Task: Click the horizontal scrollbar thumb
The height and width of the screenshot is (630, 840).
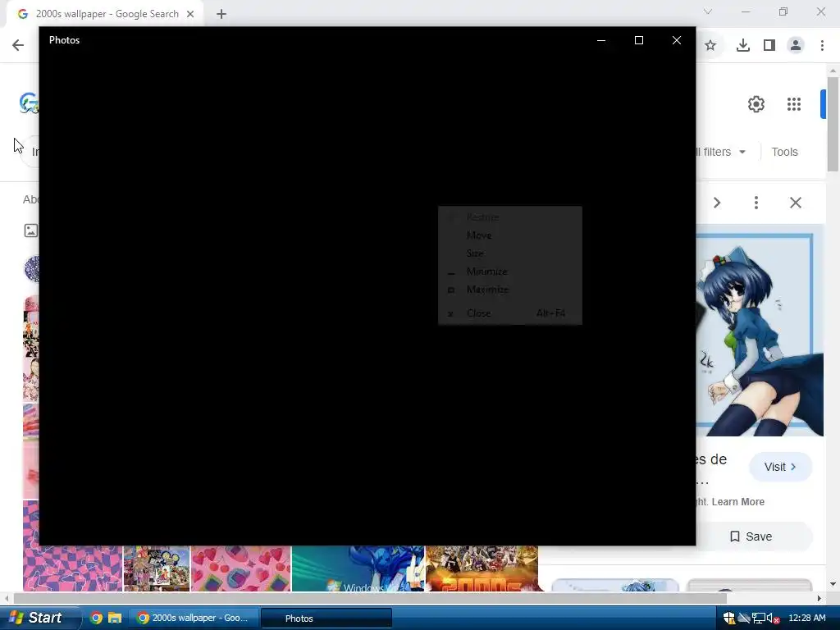Action: click(x=370, y=598)
